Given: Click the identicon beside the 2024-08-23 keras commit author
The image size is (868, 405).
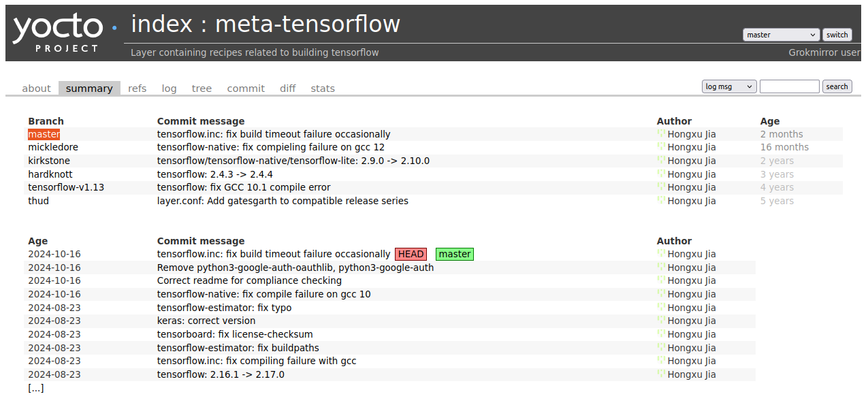Looking at the screenshot, I should tap(660, 321).
